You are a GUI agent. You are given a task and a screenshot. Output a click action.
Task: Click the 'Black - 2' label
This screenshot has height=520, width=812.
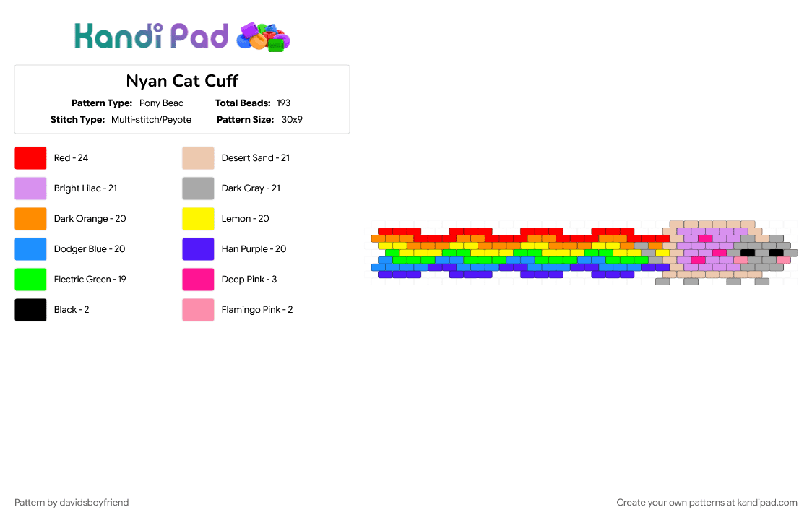72,310
